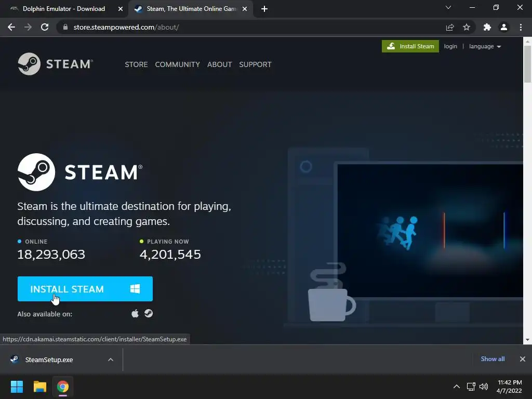Select the Steam, The Ultimate Online Game tab
This screenshot has width=532, height=399.
191,9
